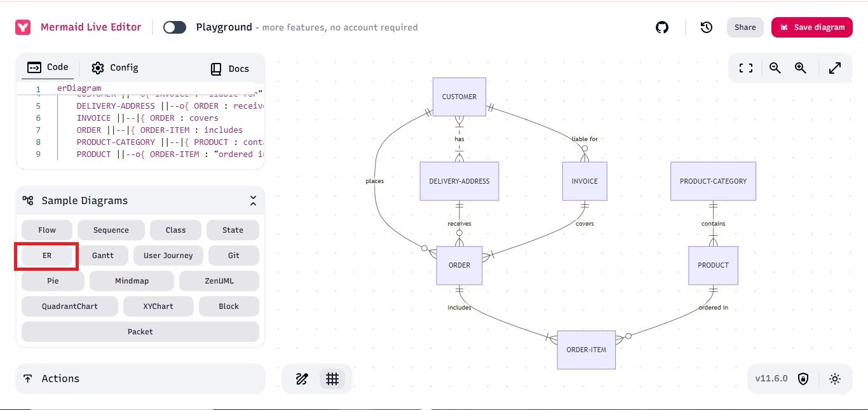This screenshot has height=410, width=868.
Task: Load the Packet sample diagram
Action: 140,332
